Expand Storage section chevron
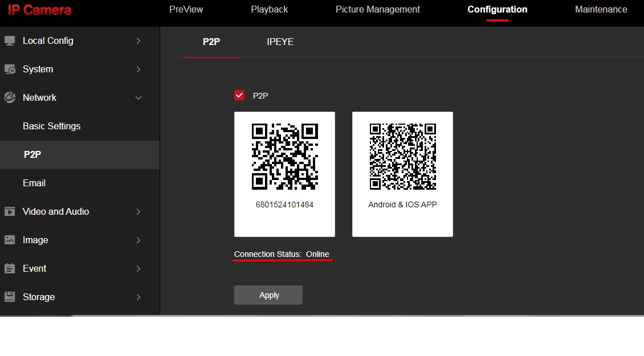The width and height of the screenshot is (644, 356). [x=138, y=297]
